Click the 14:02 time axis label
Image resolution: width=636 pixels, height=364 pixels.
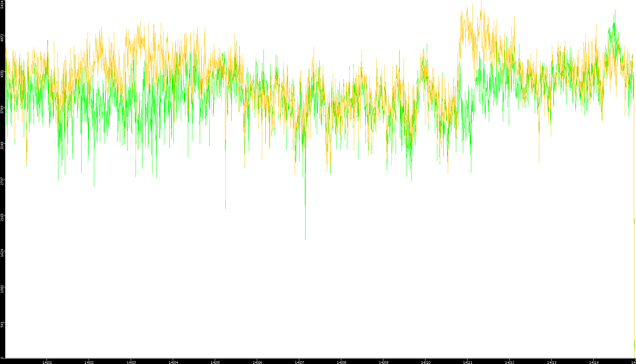(89, 362)
